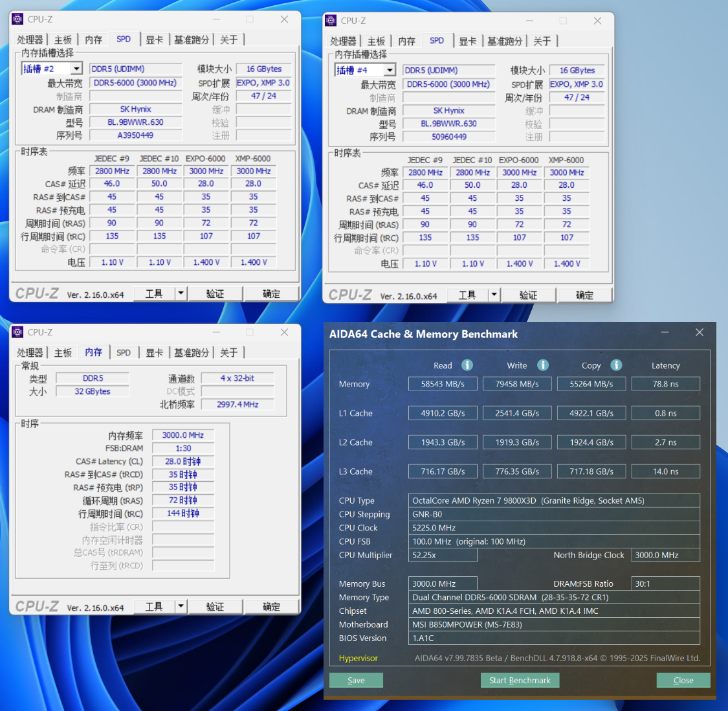Click Hypervisor label in AIDA64
Image resolution: width=728 pixels, height=711 pixels.
pyautogui.click(x=358, y=658)
